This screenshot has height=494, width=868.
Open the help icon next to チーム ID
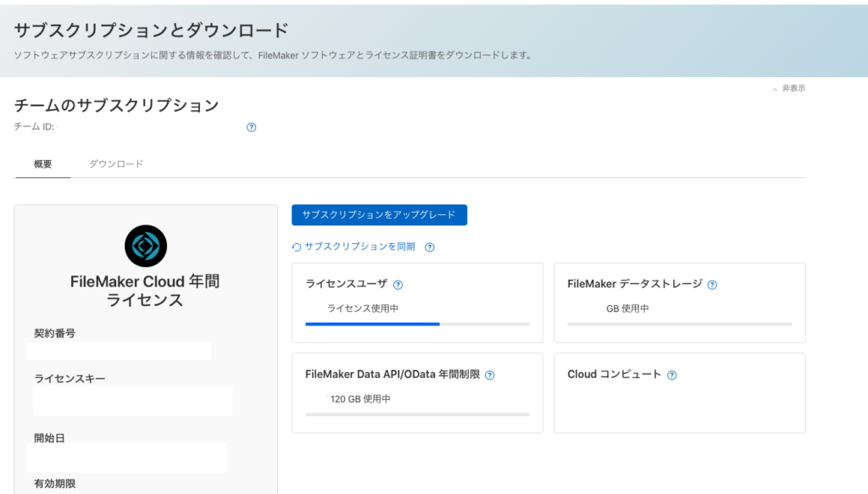250,127
